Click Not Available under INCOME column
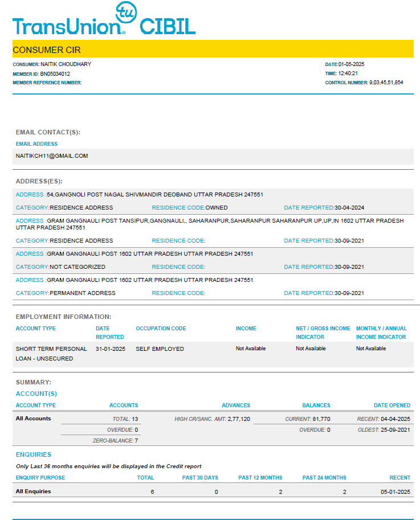 tap(251, 349)
